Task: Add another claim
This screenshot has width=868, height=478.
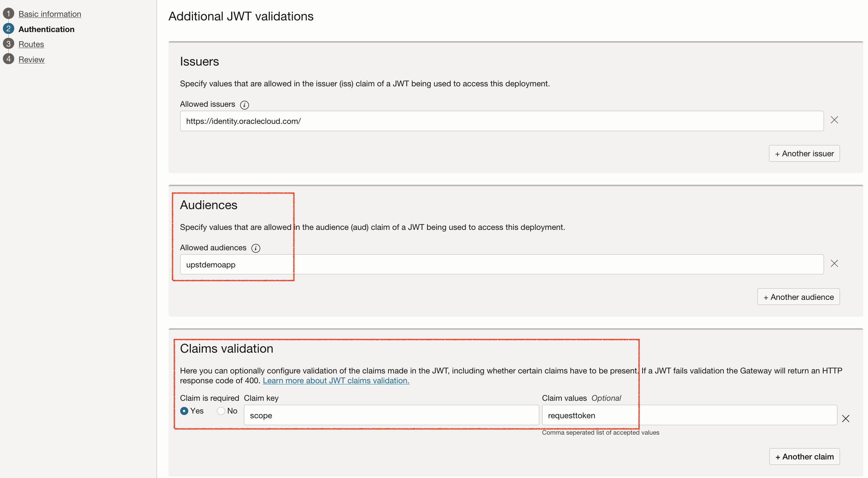Action: click(804, 457)
